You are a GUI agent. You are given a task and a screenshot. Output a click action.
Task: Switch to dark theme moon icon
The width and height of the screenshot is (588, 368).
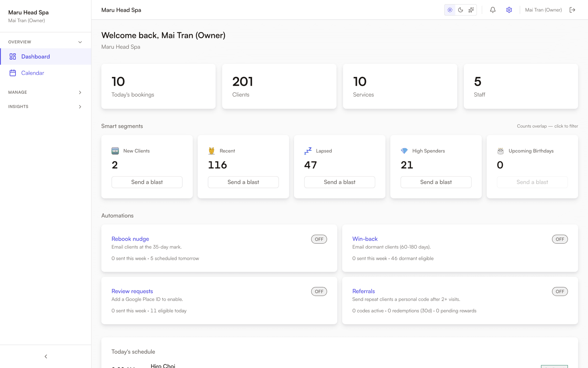point(460,10)
